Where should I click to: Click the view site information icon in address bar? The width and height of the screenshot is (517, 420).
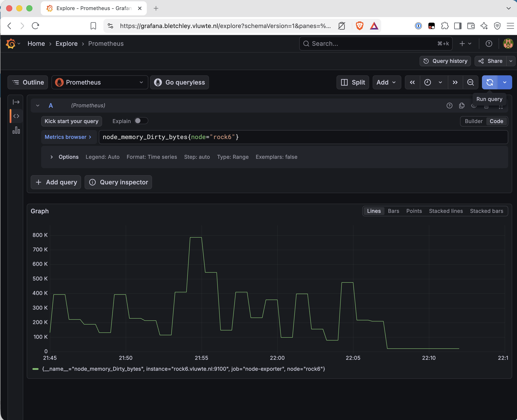(x=110, y=26)
